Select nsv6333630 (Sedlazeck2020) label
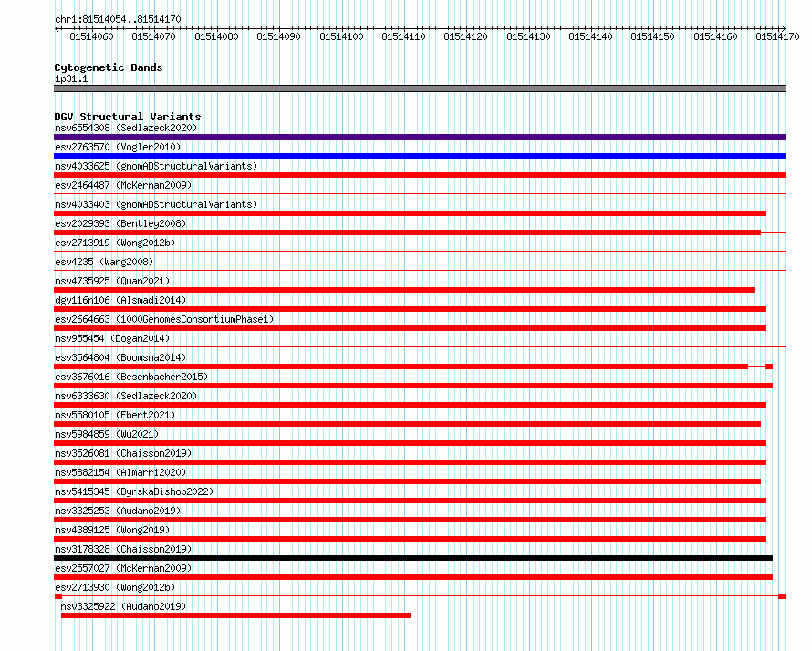Viewport: 812px width, 651px height. 126,396
